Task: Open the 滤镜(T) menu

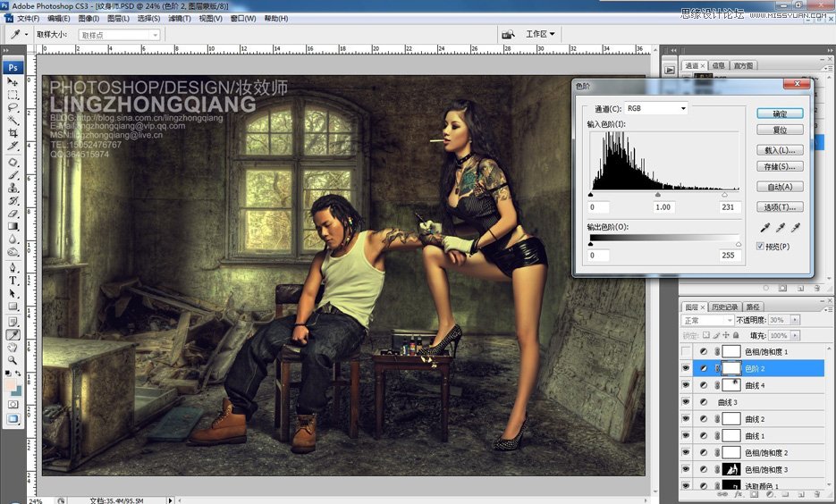Action: coord(177,18)
